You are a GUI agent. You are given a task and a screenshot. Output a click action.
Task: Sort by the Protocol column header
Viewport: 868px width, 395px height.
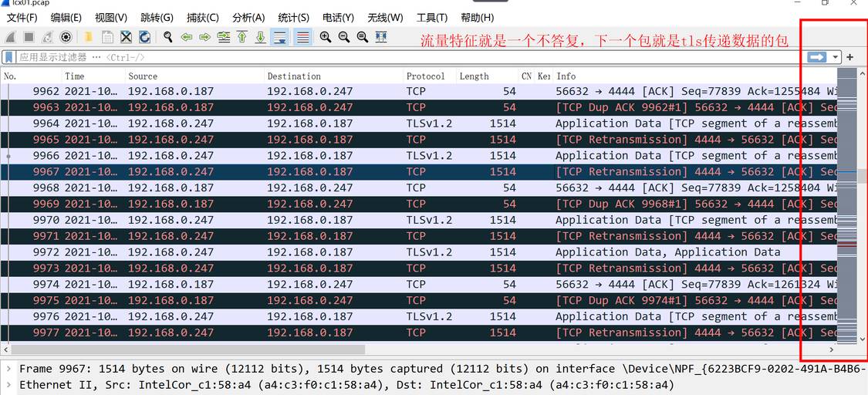click(430, 76)
